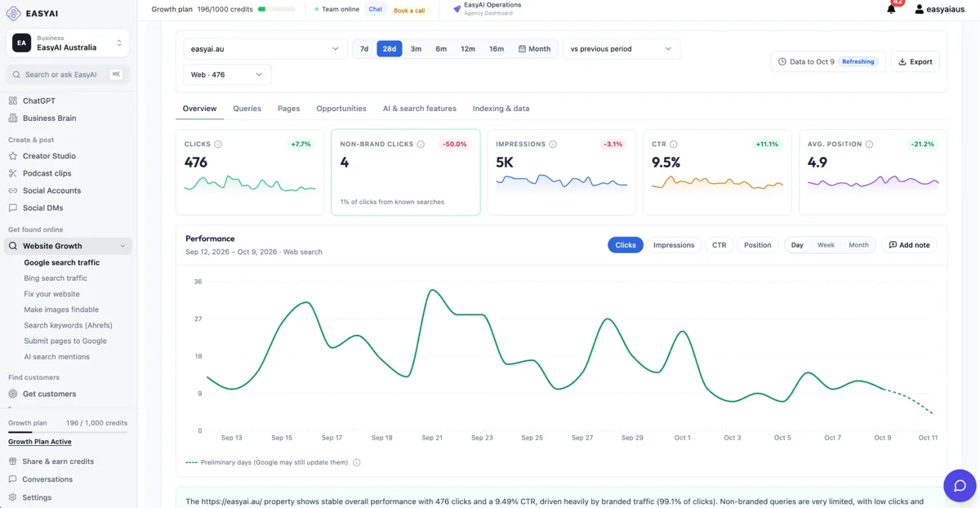980x508 pixels.
Task: Show info for Impressions metric
Action: [553, 145]
